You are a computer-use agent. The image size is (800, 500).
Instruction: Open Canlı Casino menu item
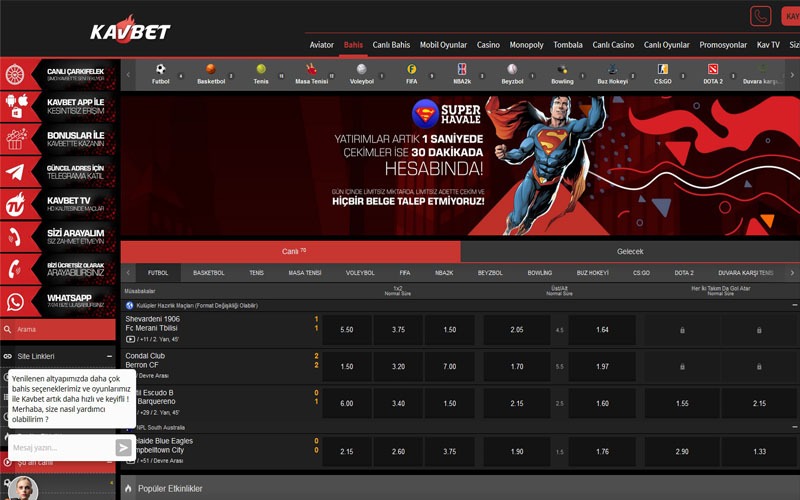pyautogui.click(x=613, y=45)
